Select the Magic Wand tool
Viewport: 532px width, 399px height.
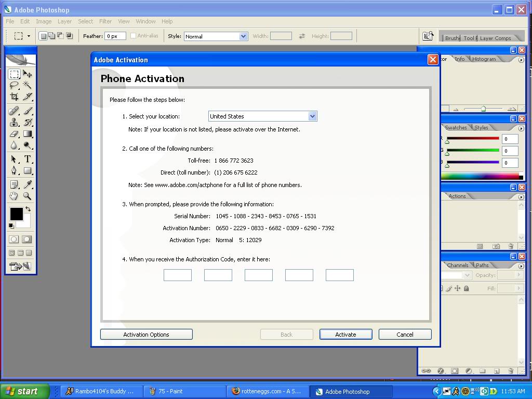28,85
